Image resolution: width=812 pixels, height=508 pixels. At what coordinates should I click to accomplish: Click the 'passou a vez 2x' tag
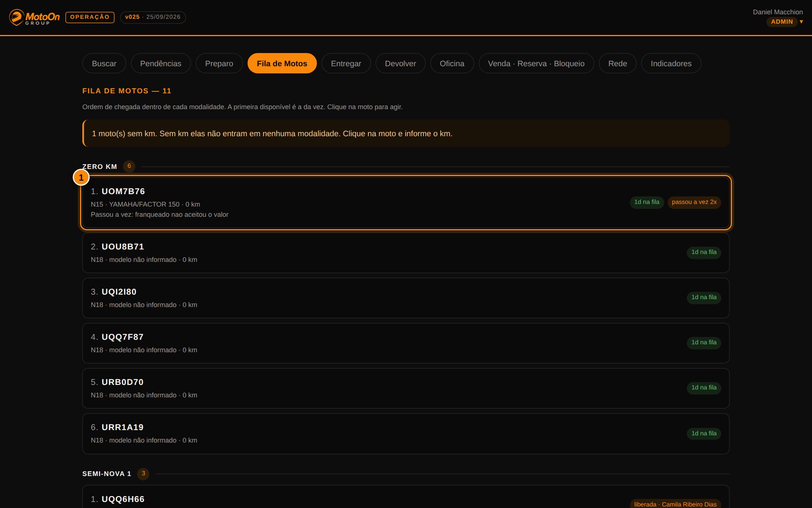click(x=694, y=202)
